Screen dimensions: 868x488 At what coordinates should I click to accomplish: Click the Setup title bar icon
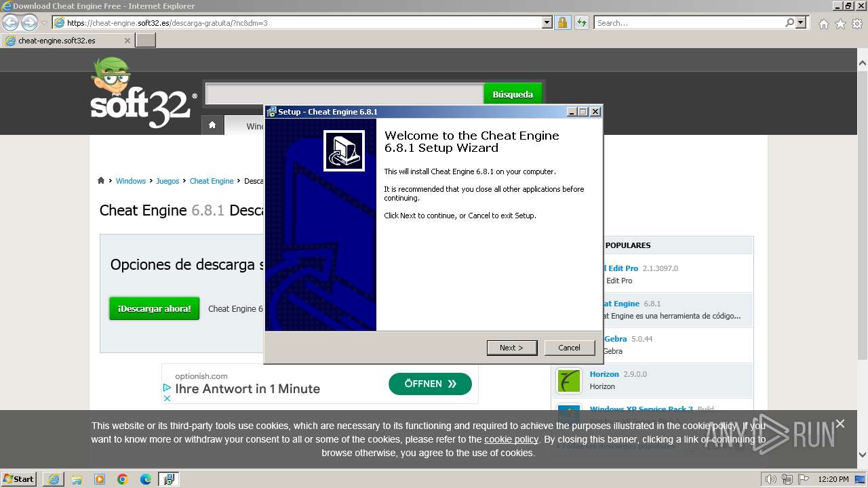271,112
